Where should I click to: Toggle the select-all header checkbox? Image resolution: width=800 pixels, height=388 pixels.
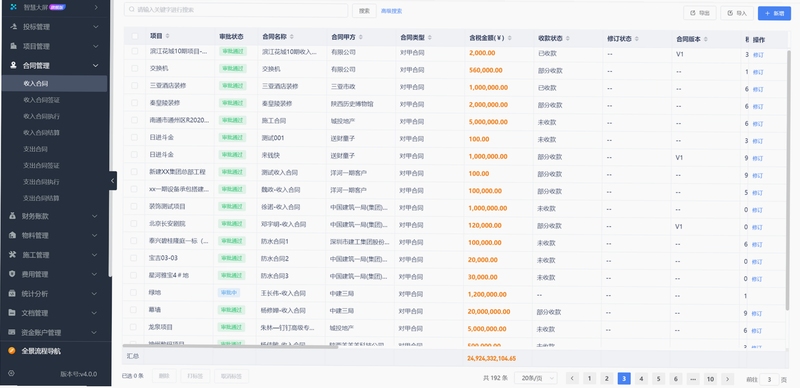[135, 36]
